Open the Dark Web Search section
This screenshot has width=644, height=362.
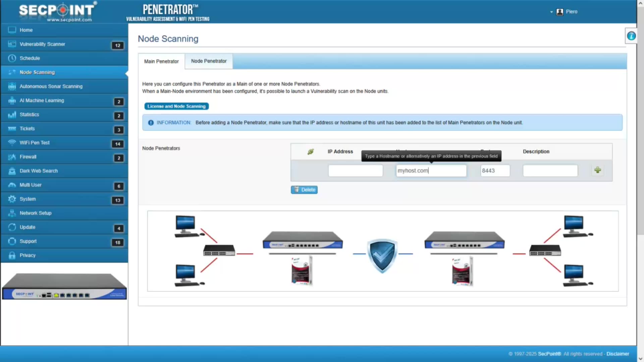pyautogui.click(x=38, y=171)
